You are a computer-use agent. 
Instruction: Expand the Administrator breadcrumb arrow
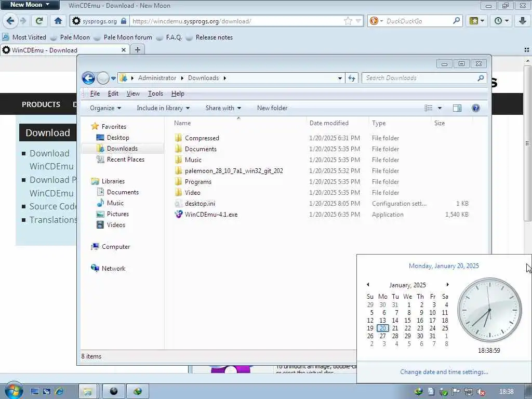coord(182,78)
